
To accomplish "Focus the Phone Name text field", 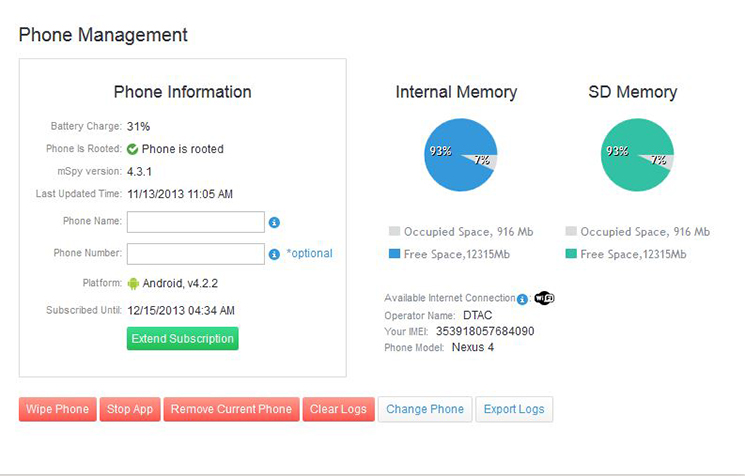I will [x=196, y=222].
